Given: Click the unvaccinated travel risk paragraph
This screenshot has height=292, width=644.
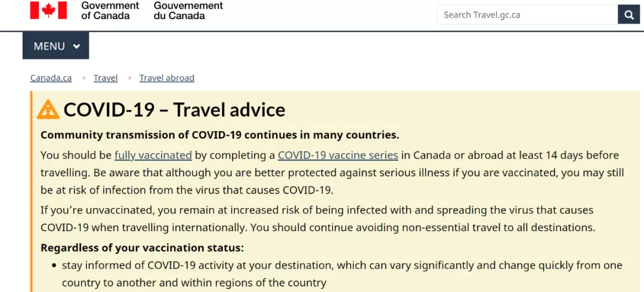Looking at the screenshot, I should pyautogui.click(x=318, y=219).
